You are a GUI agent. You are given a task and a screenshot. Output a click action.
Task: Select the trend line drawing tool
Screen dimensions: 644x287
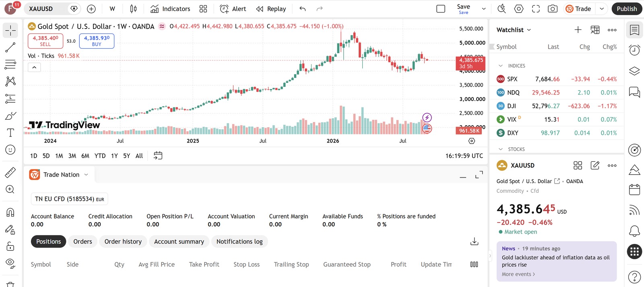10,47
